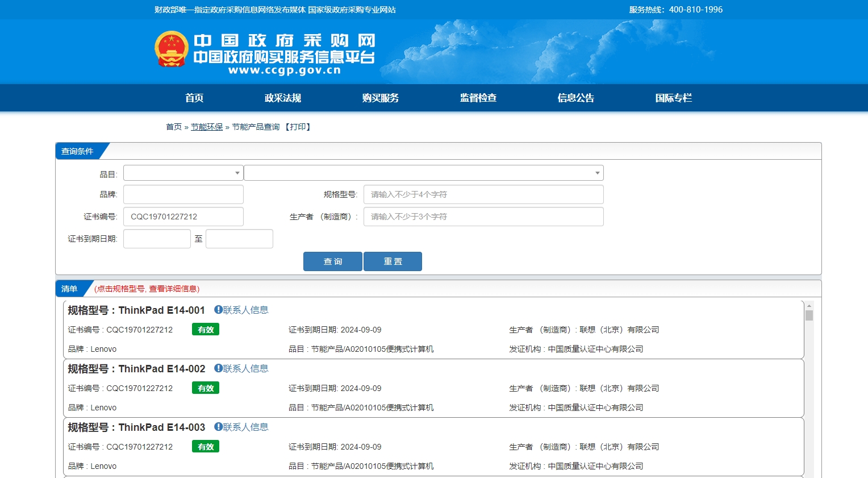Click manufacturer 联想（北京）有限公司 in E14-001 row
Image resolution: width=868 pixels, height=478 pixels.
[620, 330]
